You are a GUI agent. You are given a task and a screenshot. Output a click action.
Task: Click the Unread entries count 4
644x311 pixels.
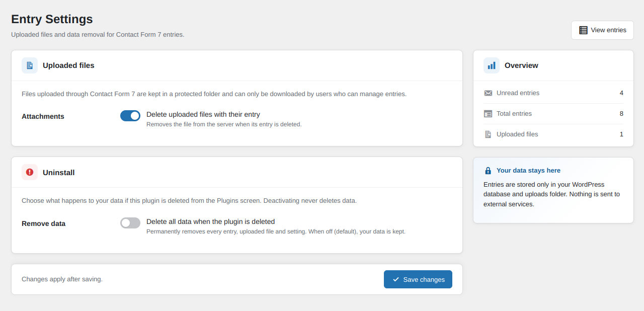coord(621,93)
